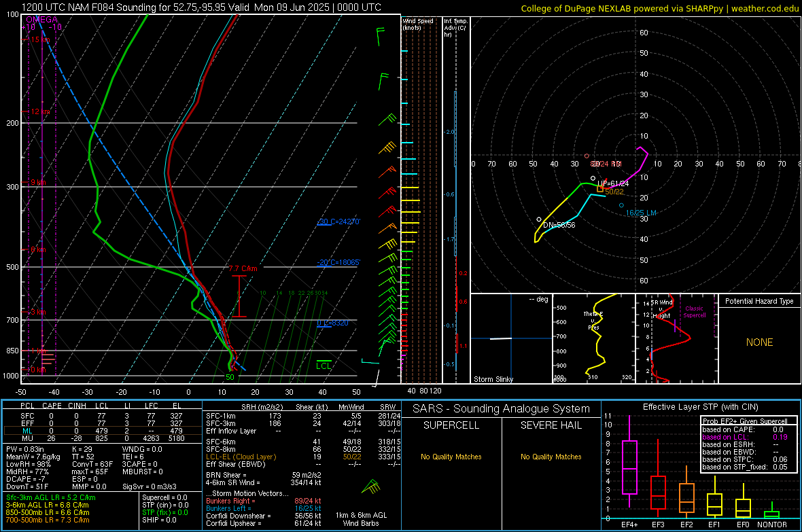
Task: Click the green STP (fix) = 0.0 value
Action: point(165,512)
